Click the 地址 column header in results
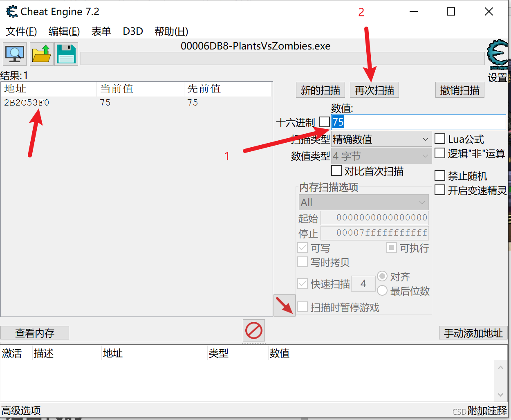Viewport: 511px width, 420px height. 49,89
